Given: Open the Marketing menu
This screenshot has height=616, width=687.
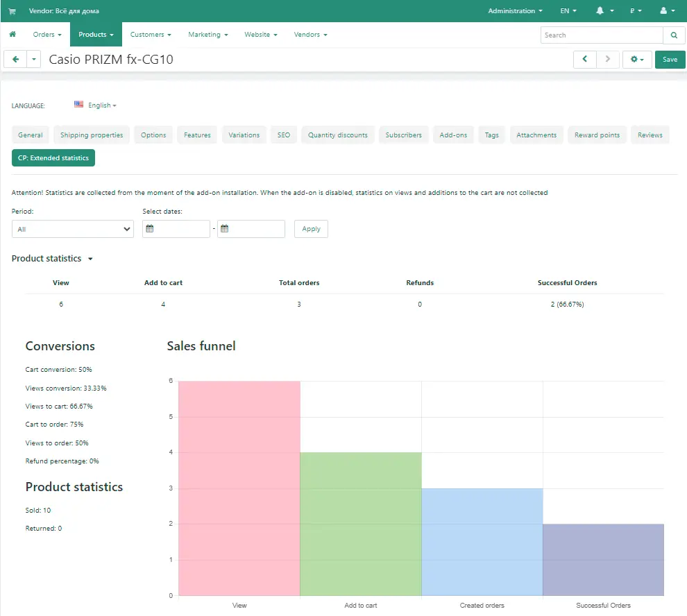Looking at the screenshot, I should [x=208, y=35].
